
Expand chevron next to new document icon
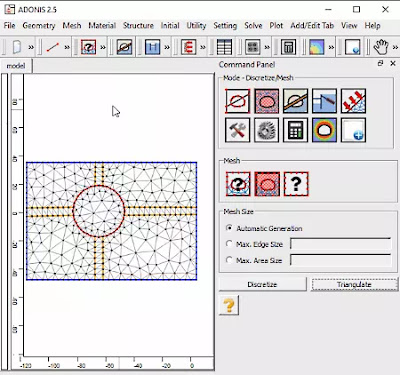click(x=31, y=47)
